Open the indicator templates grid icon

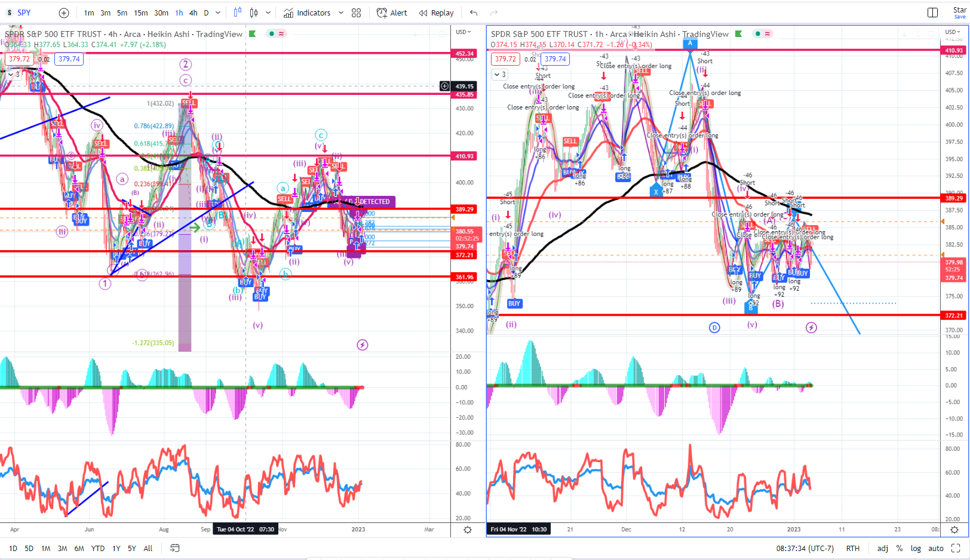click(x=357, y=13)
